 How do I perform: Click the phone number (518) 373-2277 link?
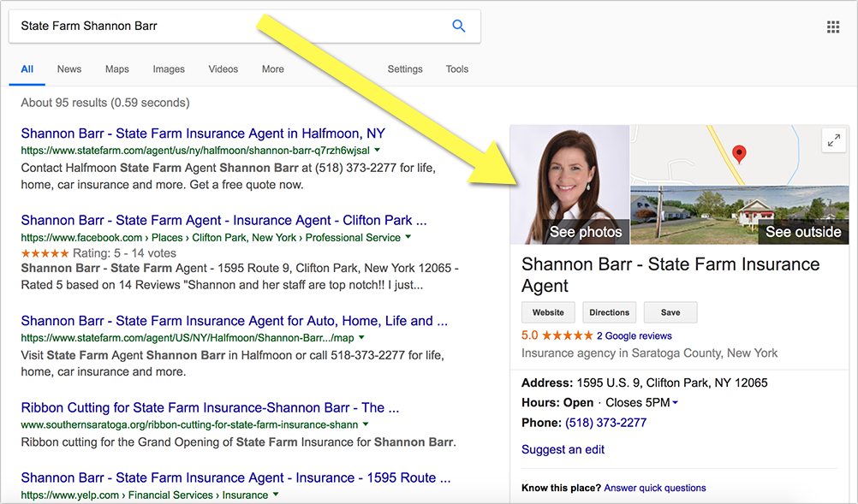click(605, 423)
